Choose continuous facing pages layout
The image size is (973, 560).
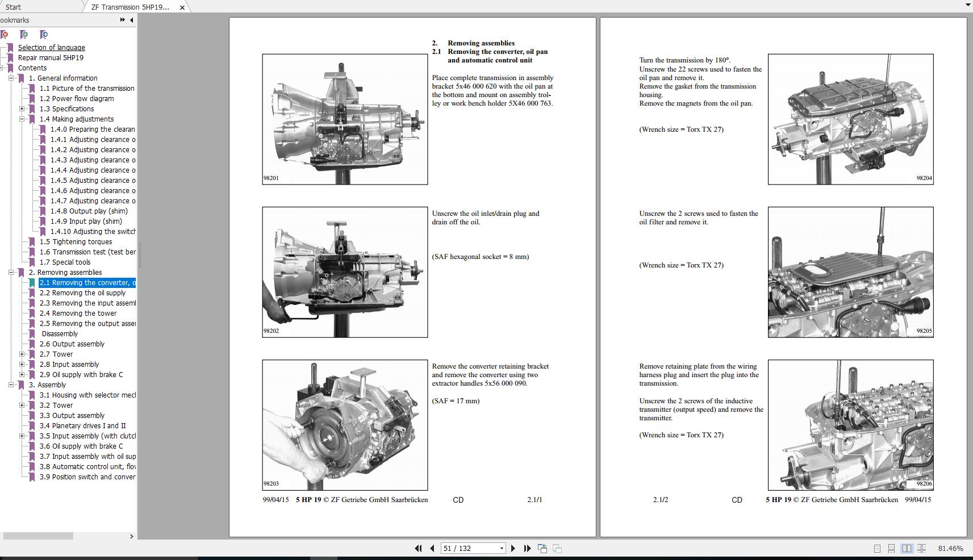(x=922, y=549)
